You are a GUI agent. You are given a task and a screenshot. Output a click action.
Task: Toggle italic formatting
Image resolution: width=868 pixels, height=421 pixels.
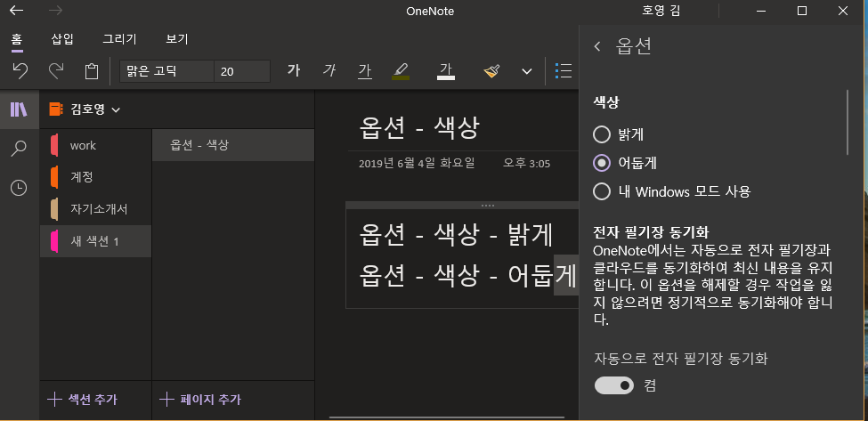pos(329,71)
